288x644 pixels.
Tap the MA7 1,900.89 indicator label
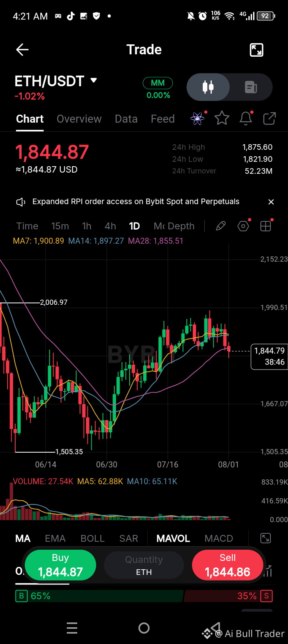[38, 241]
